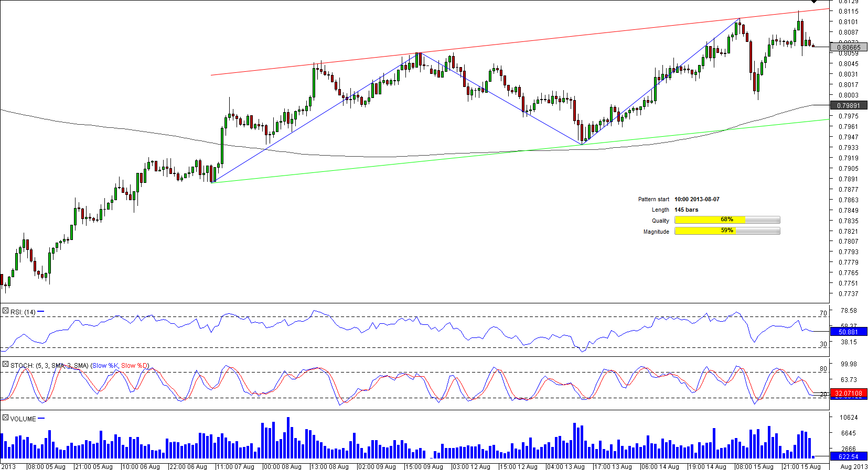The height and width of the screenshot is (470, 868).
Task: Select the moving average value label 0.79891
Action: 848,106
